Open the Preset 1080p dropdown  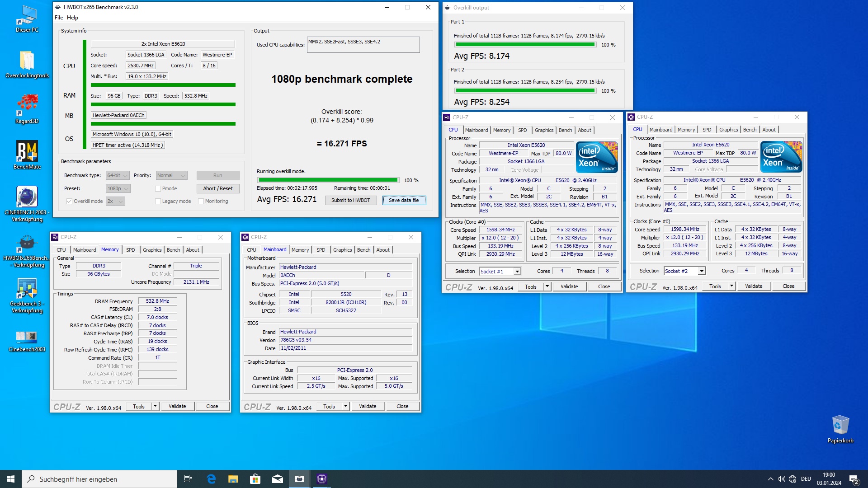[x=118, y=188]
